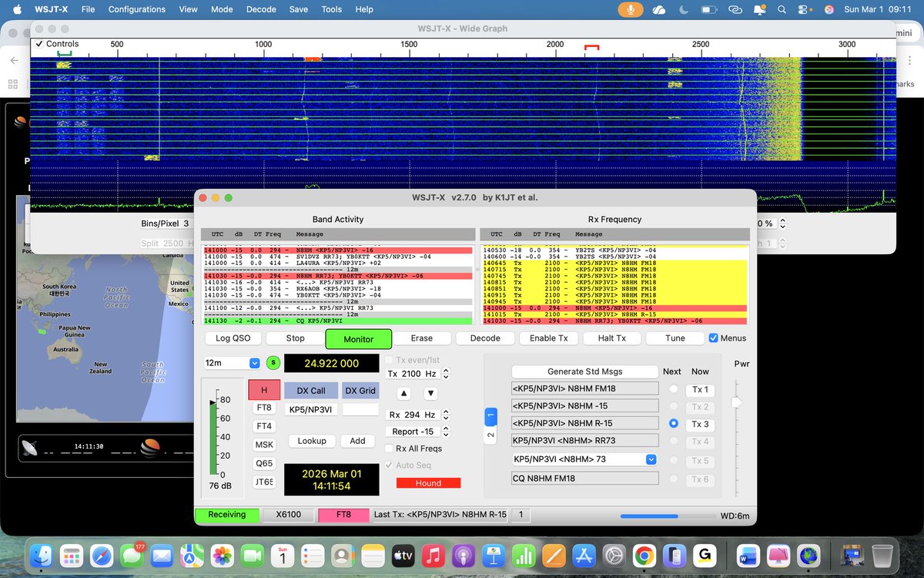Image resolution: width=924 pixels, height=578 pixels.
Task: Open the Trash in the Dock
Action: [882, 556]
